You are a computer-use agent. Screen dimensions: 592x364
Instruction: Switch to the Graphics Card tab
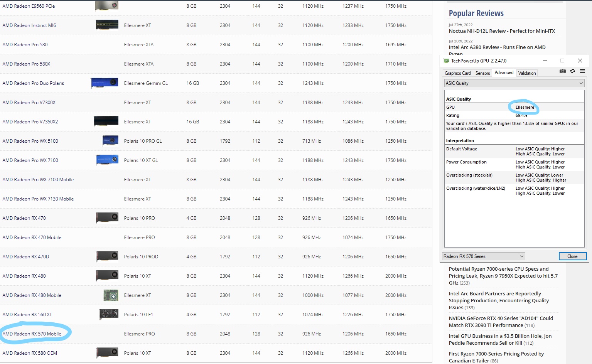click(x=457, y=73)
